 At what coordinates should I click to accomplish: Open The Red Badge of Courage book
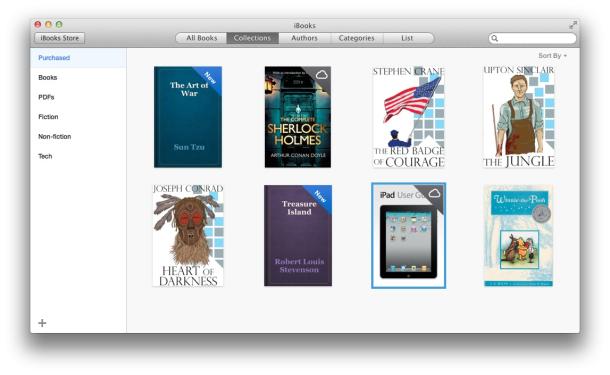click(408, 117)
